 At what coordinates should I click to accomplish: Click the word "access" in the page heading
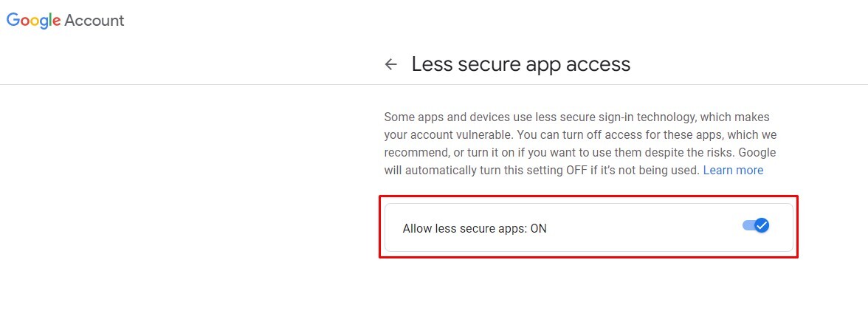(x=598, y=64)
